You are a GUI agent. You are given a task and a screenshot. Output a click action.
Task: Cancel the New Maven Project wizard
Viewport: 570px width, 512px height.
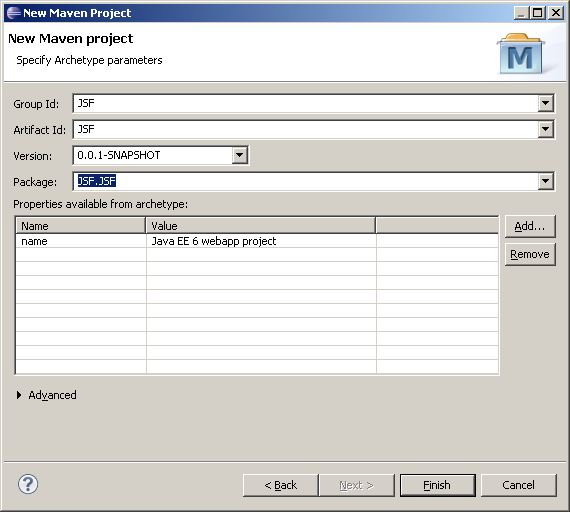519,485
